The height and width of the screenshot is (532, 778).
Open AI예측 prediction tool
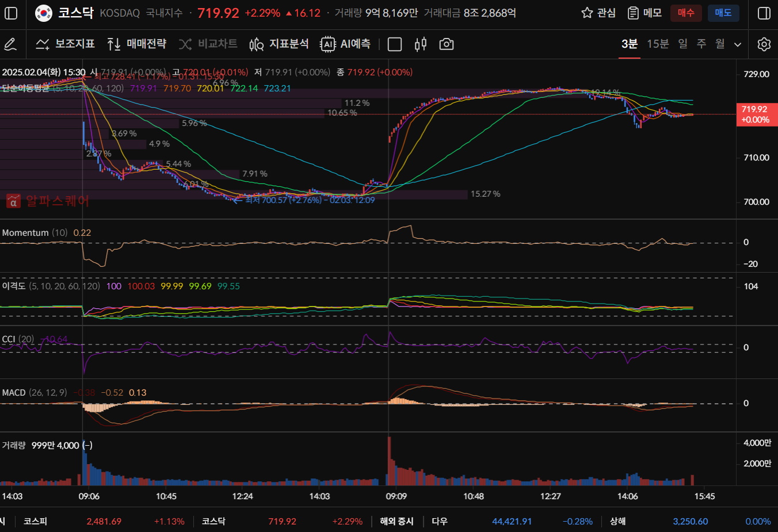tap(345, 44)
